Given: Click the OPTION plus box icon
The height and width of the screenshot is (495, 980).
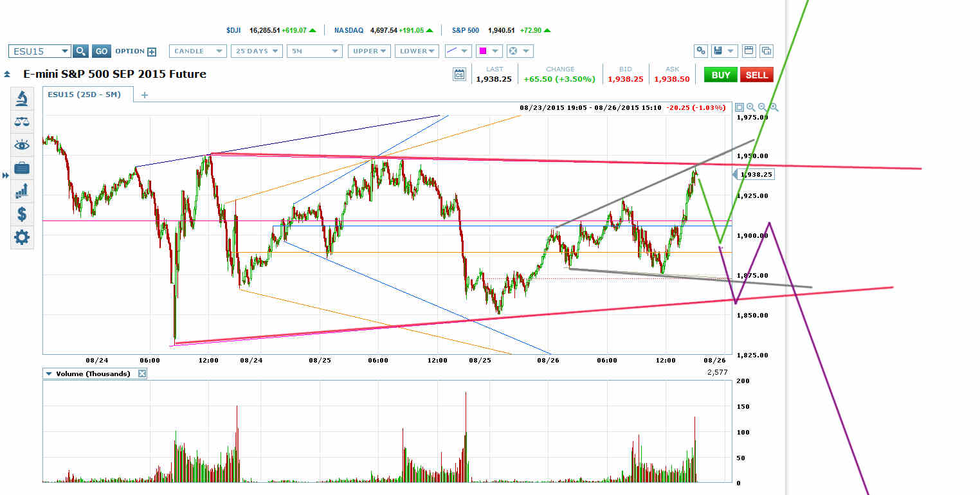Looking at the screenshot, I should click(x=152, y=51).
